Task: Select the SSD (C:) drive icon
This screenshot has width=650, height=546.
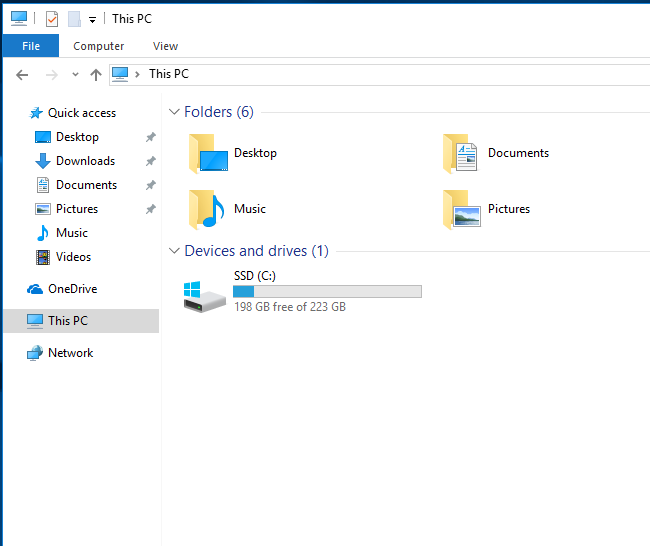Action: [x=205, y=297]
